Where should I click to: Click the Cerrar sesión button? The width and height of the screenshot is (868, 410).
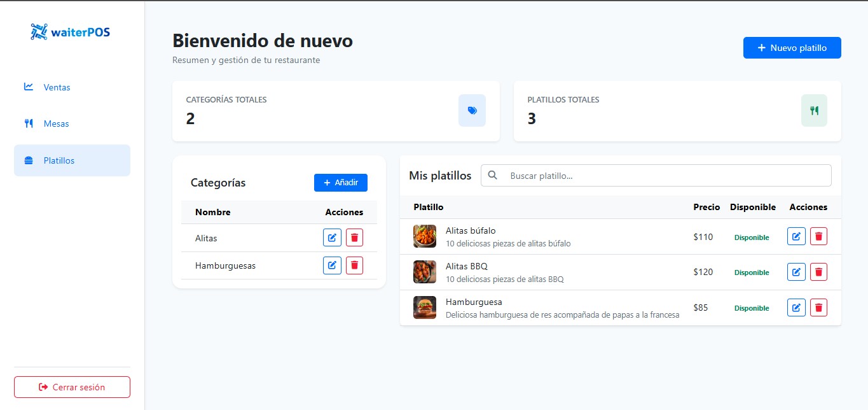click(x=72, y=387)
